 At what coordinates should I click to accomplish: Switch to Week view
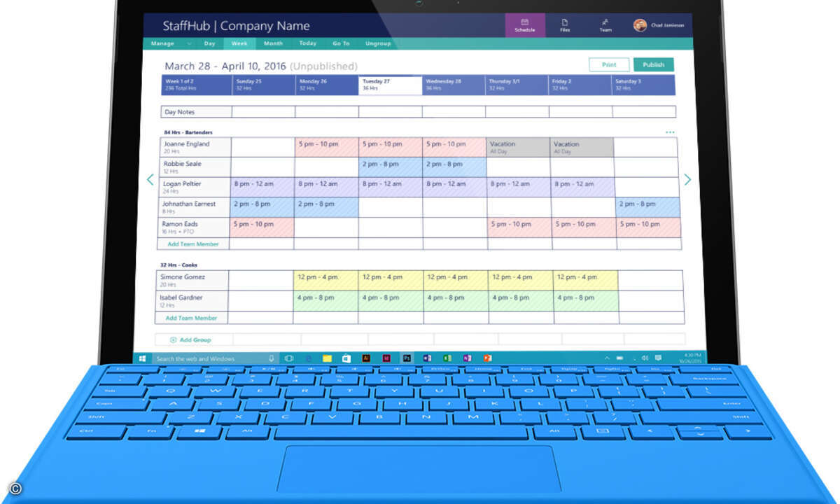click(x=239, y=43)
